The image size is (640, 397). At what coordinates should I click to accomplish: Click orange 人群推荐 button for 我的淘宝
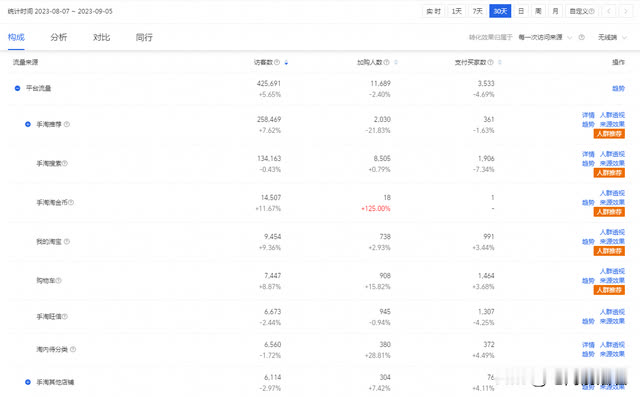(x=609, y=251)
